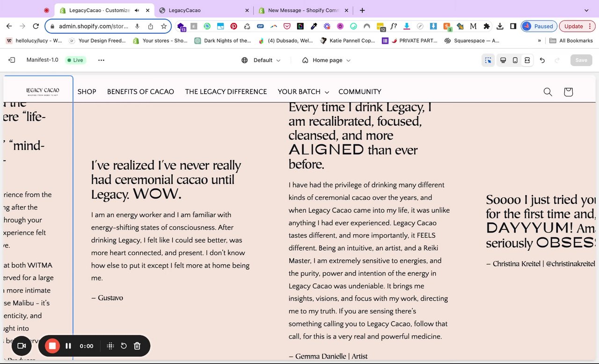Open the SHOP navigation link
The height and width of the screenshot is (364, 599).
[87, 92]
